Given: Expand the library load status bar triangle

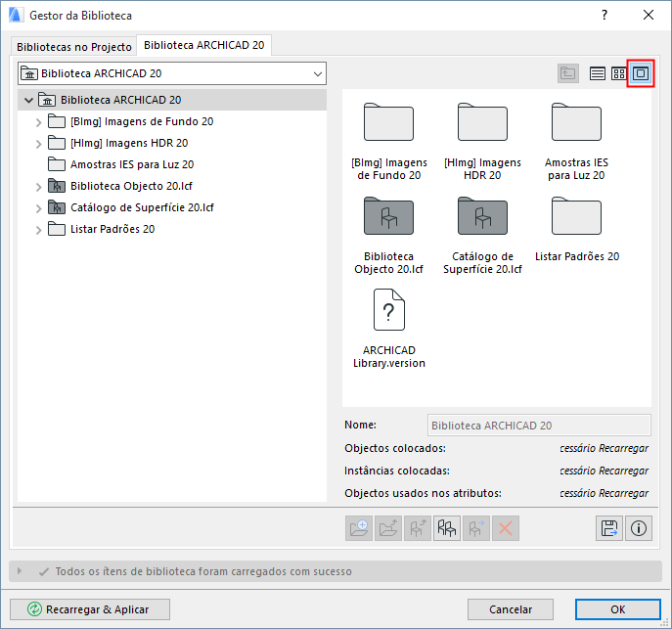Looking at the screenshot, I should (x=20, y=571).
